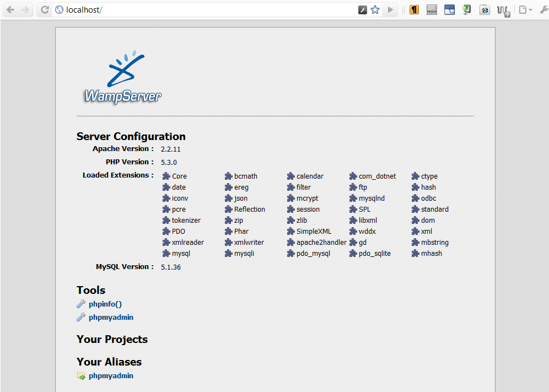Click the dark script icon in address bar

point(362,10)
